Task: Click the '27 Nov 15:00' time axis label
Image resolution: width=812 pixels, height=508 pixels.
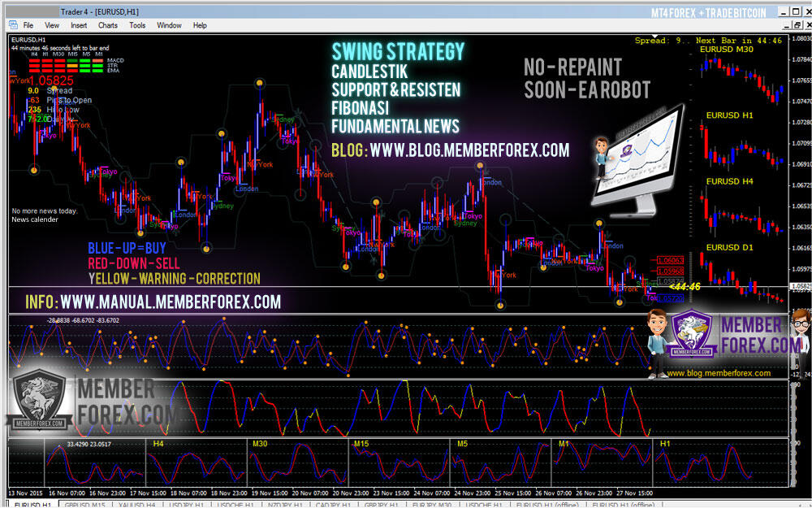Action: 634,493
